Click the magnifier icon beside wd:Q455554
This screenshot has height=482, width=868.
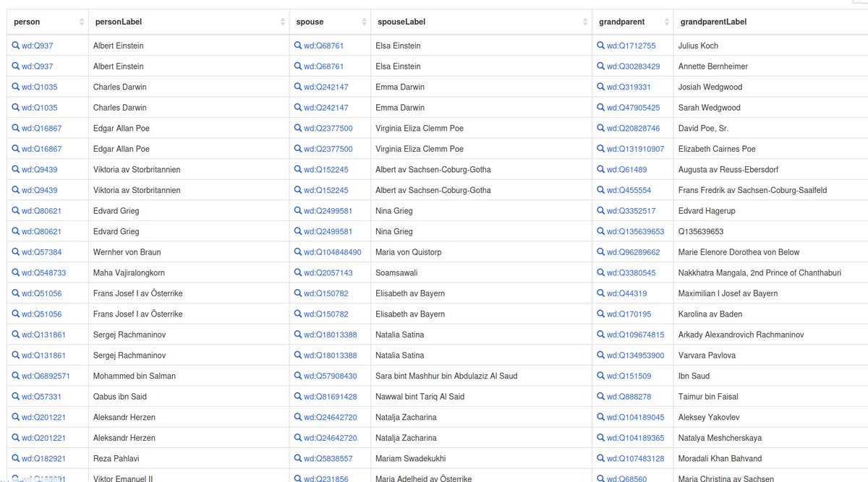coord(600,190)
